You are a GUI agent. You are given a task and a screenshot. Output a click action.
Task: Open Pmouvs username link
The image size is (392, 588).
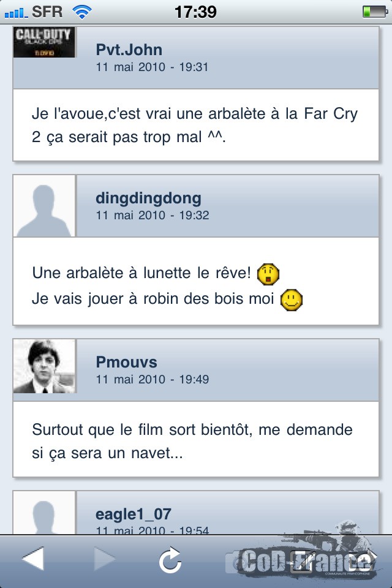click(126, 362)
